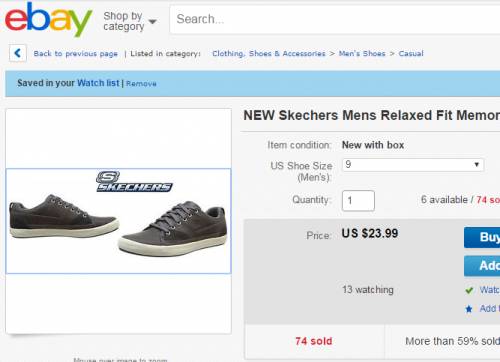Click the blue star Add icon

click(x=469, y=309)
